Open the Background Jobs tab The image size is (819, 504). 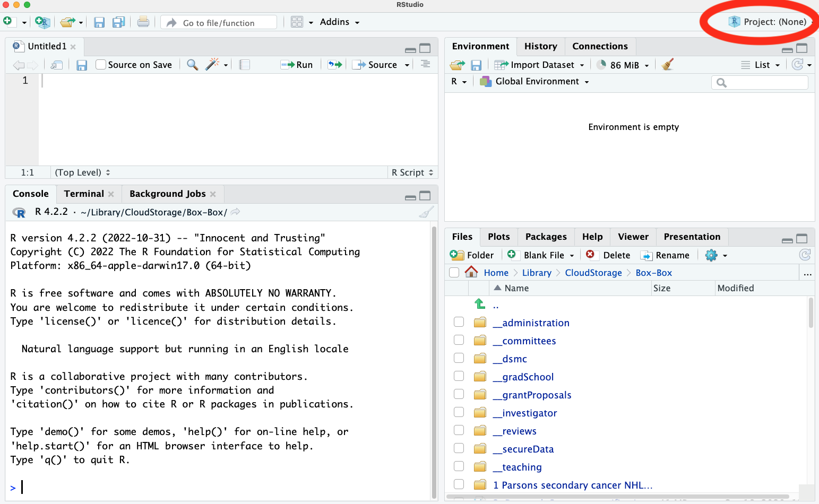point(167,194)
